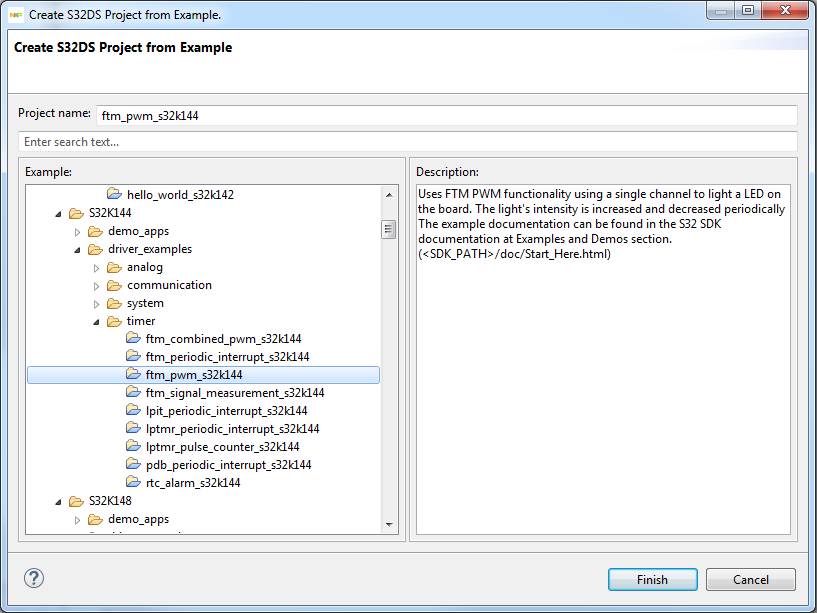
Task: Click folder icon of ftm_combined_pwm_s32k144
Action: click(133, 338)
